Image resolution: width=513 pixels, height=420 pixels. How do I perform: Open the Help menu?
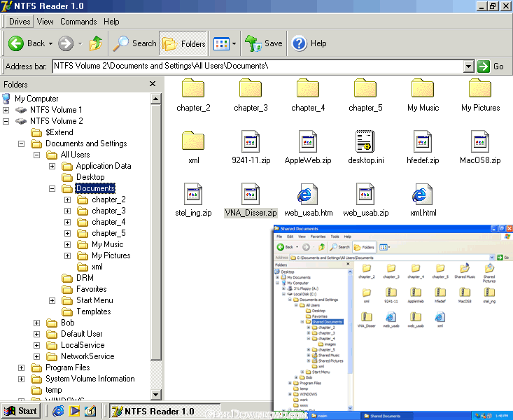111,22
